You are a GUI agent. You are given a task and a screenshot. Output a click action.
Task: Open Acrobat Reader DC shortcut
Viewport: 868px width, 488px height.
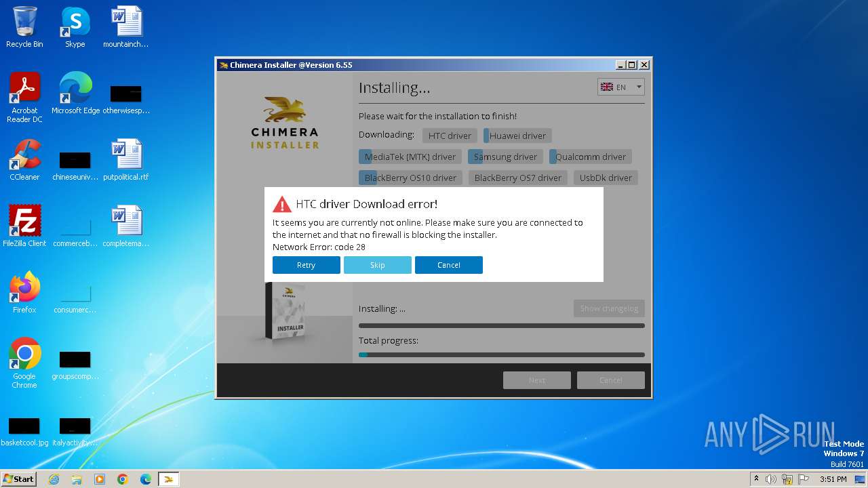tap(24, 98)
